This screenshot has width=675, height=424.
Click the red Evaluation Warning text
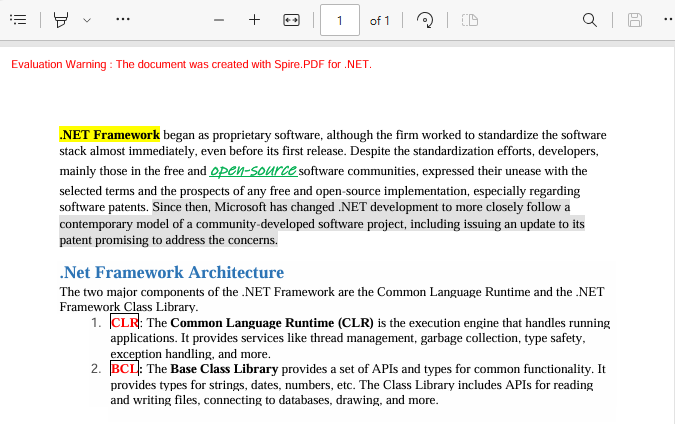click(191, 65)
